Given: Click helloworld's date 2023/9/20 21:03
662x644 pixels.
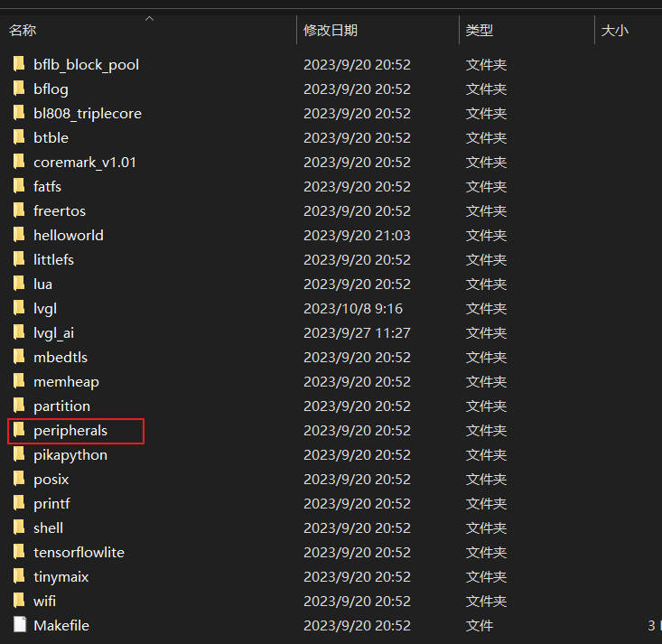Looking at the screenshot, I should tap(357, 235).
